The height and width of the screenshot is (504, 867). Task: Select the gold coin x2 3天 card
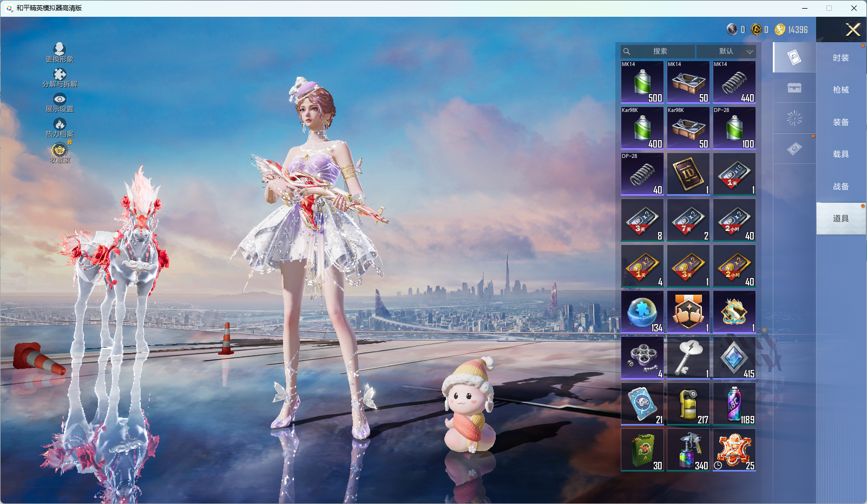(688, 266)
